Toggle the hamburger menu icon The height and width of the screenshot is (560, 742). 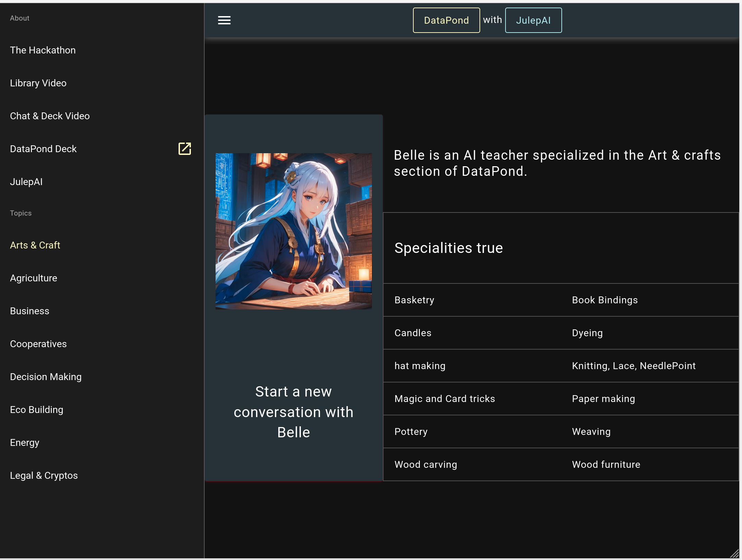(224, 20)
